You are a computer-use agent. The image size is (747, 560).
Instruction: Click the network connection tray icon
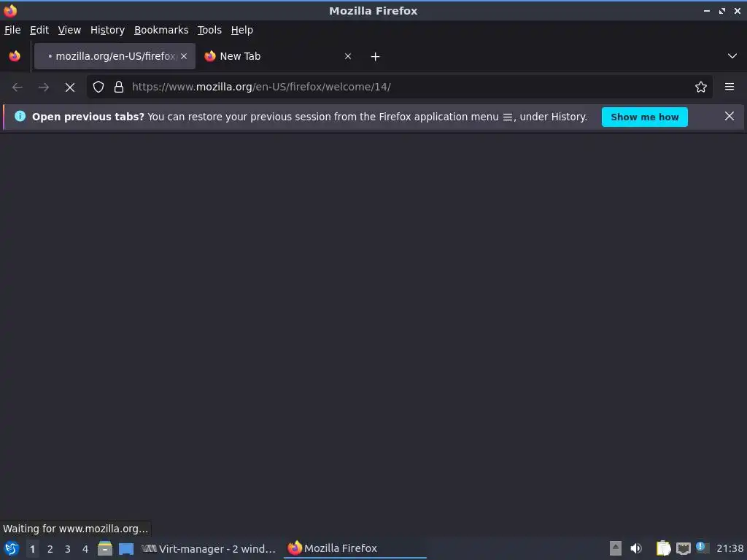click(683, 548)
